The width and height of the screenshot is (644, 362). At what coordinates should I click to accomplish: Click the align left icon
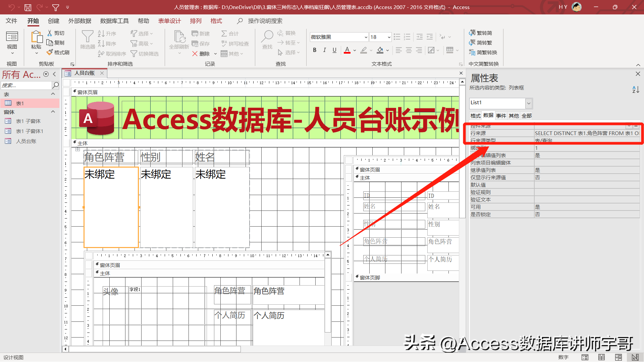(398, 50)
